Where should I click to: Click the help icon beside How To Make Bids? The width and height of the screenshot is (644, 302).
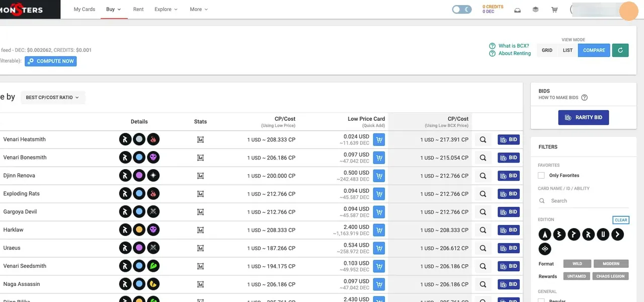tap(584, 98)
